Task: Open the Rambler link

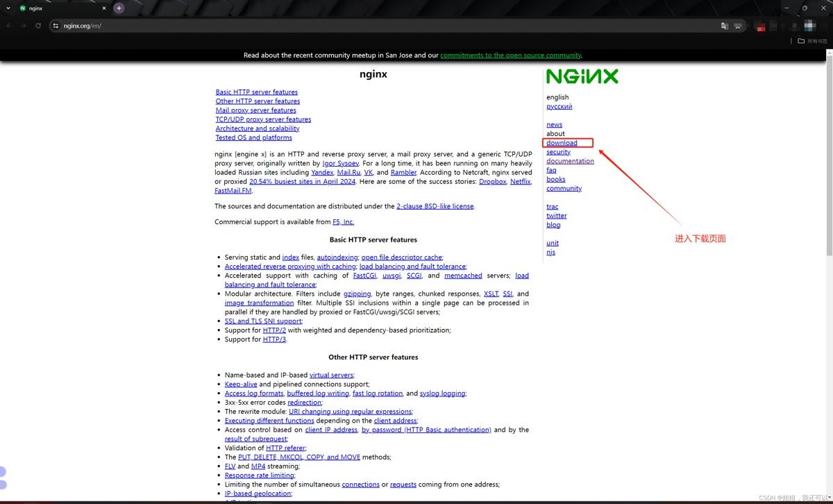Action: (x=403, y=172)
